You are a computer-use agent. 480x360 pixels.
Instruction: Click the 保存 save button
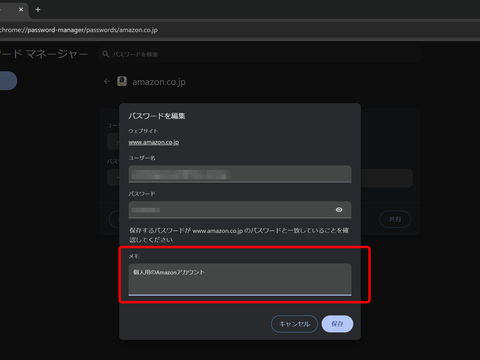point(337,324)
